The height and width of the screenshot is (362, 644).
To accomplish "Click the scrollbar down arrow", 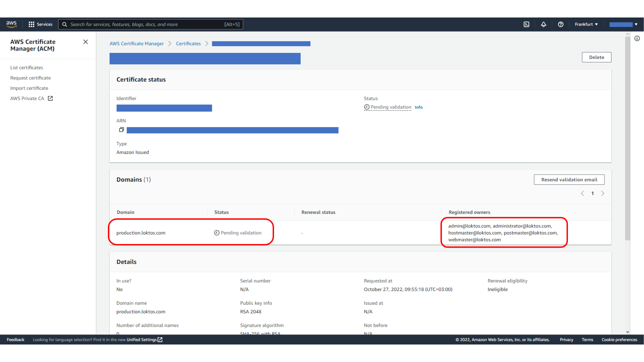I will click(627, 332).
